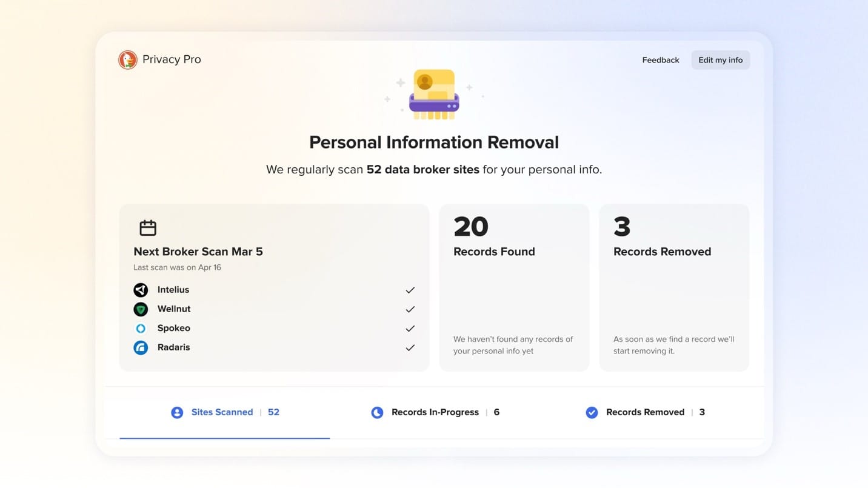The width and height of the screenshot is (868, 488).
Task: Click the Sites Scanned person icon
Action: 177,412
